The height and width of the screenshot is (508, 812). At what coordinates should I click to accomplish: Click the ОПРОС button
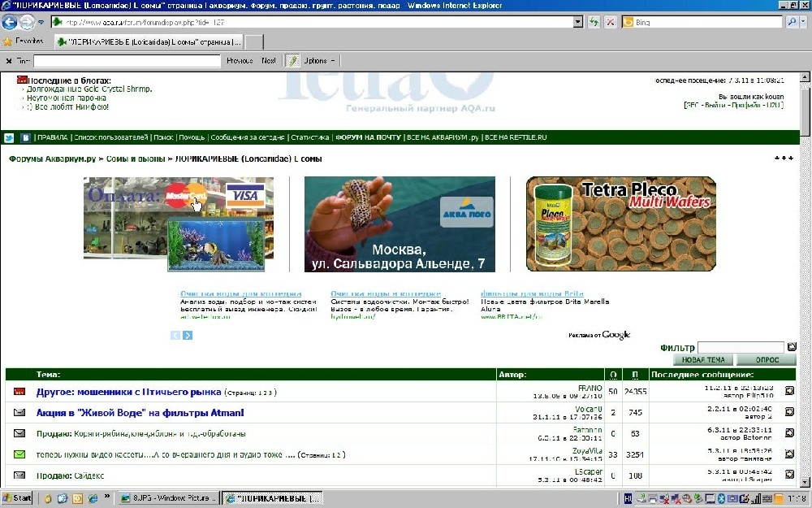pos(767,360)
